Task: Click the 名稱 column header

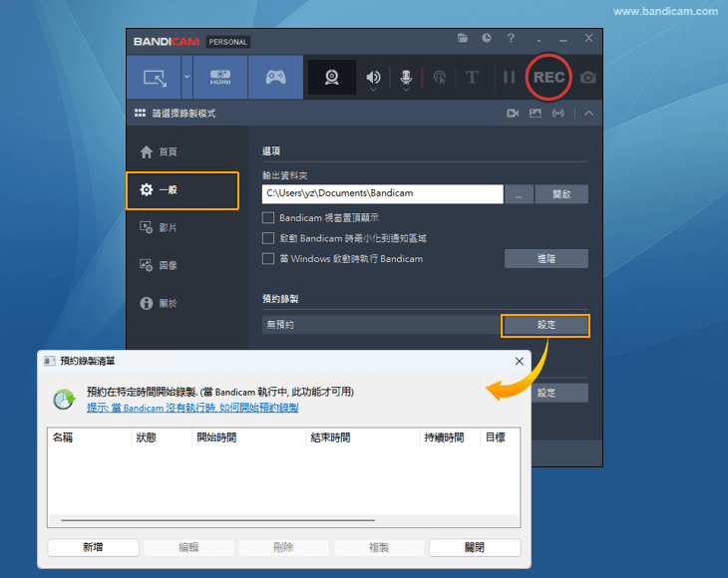Action: coord(89,437)
